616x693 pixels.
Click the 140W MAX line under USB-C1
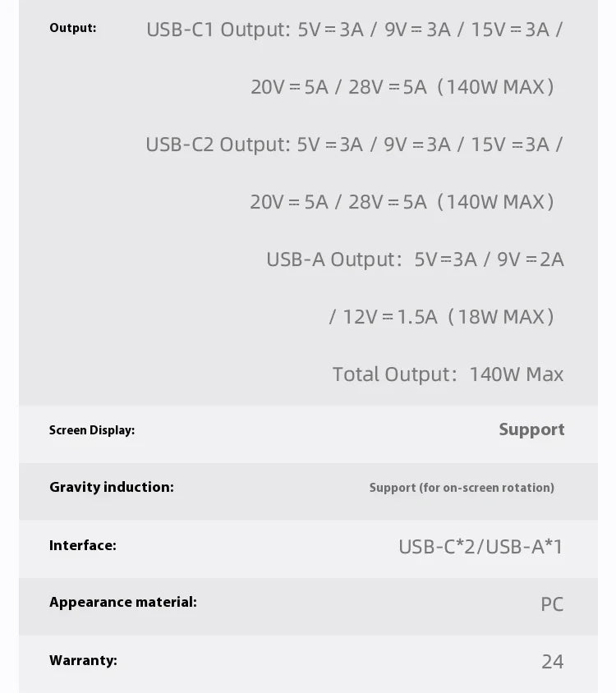(402, 87)
